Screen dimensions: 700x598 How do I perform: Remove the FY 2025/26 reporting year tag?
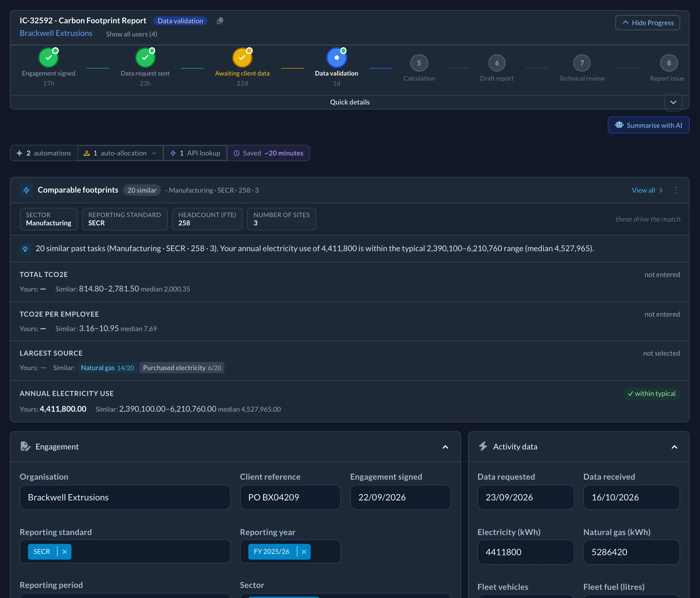pos(304,552)
